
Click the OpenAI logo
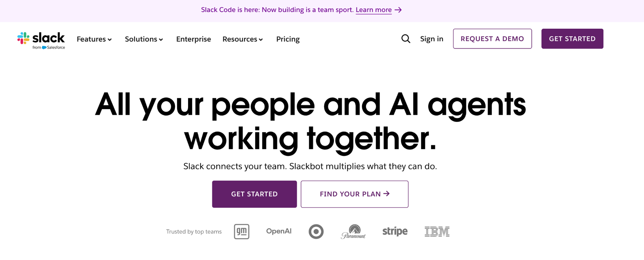click(x=279, y=231)
